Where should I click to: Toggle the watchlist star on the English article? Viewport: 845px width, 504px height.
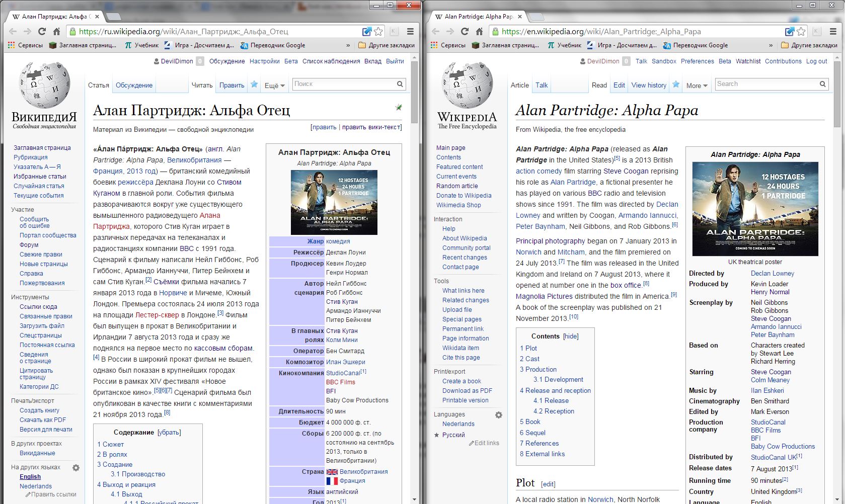[676, 85]
